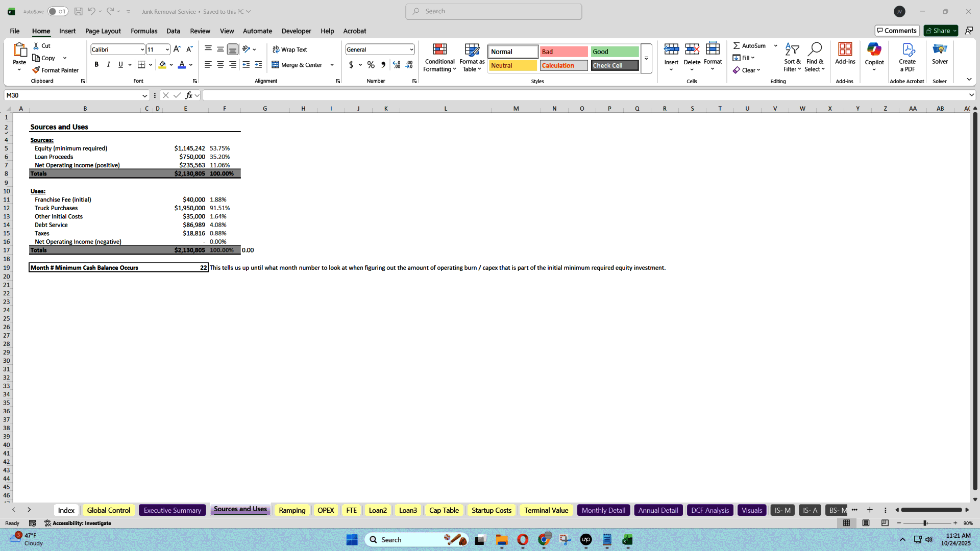Image resolution: width=980 pixels, height=551 pixels.
Task: Expand the Number Format dropdown showing General
Action: (411, 49)
